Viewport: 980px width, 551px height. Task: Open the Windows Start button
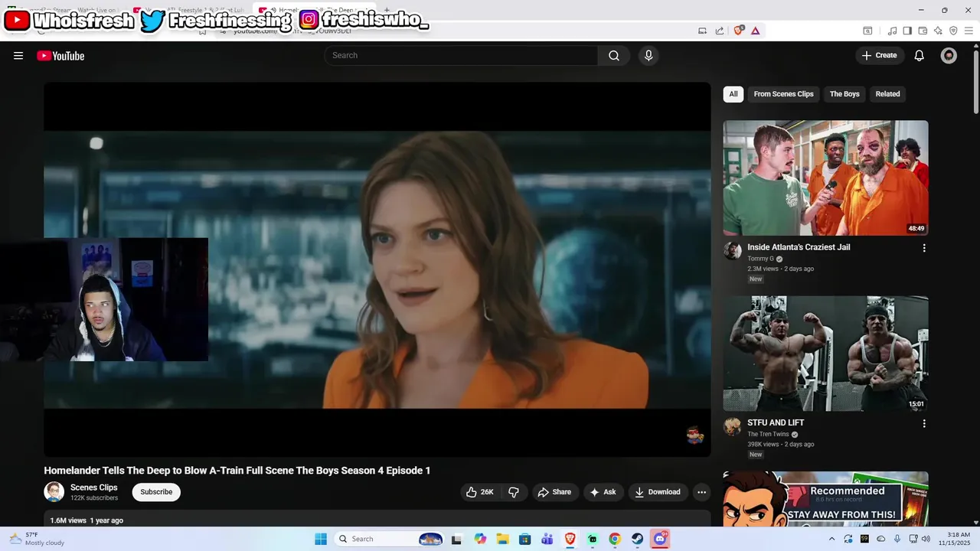point(320,539)
